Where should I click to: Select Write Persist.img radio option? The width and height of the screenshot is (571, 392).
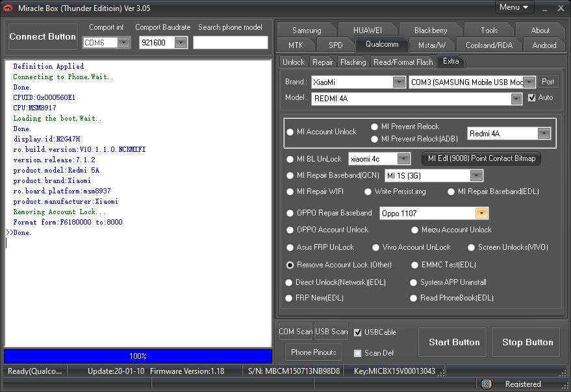click(x=368, y=191)
